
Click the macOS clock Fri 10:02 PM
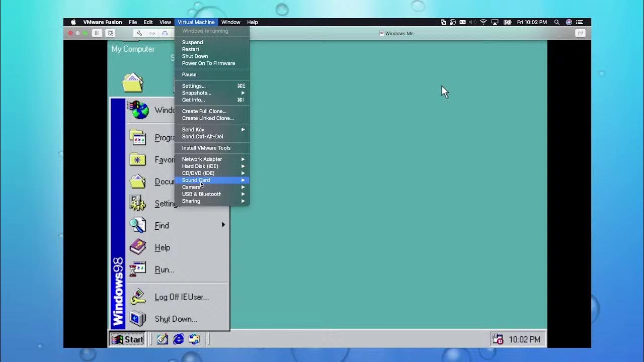click(x=532, y=22)
